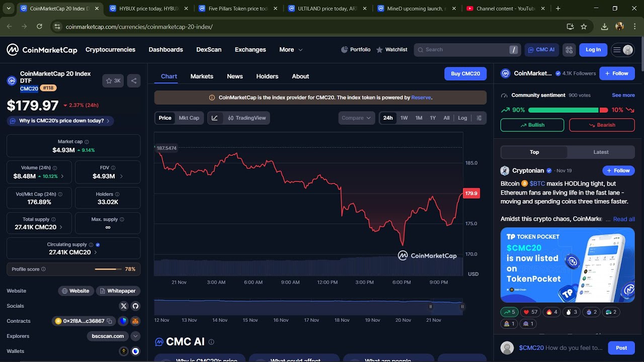Click Buy CMC20 button
The height and width of the screenshot is (362, 644).
click(465, 73)
